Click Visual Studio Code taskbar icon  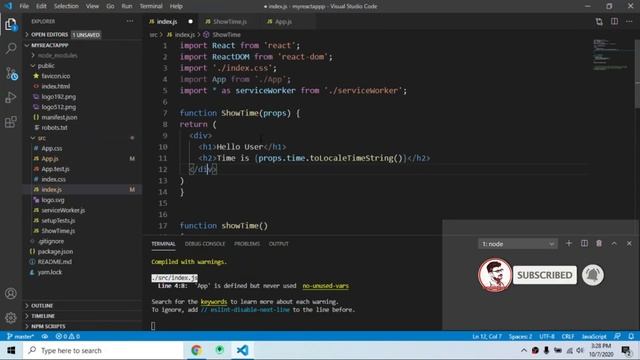coord(242,350)
